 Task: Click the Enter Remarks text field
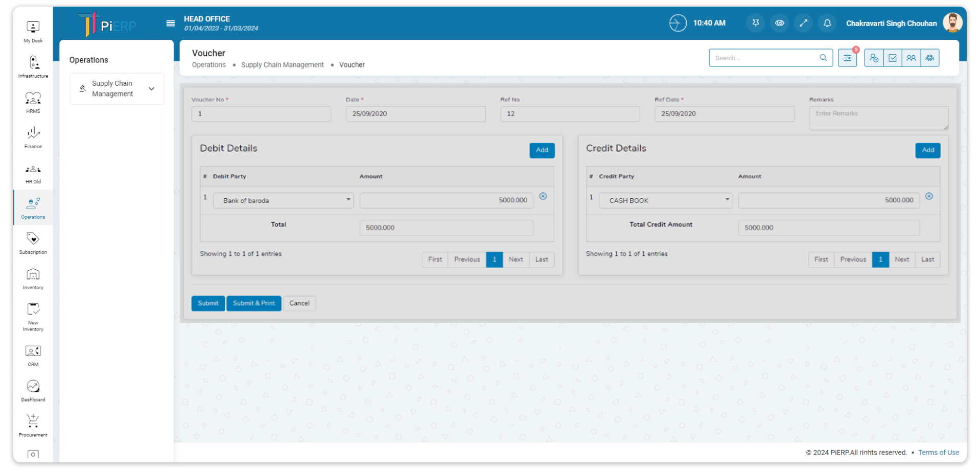point(878,118)
